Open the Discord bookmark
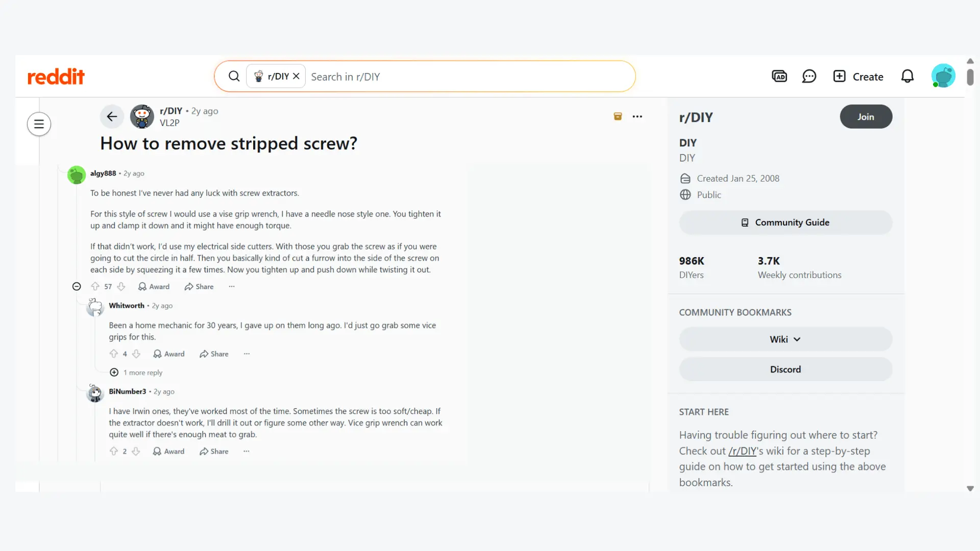Image resolution: width=980 pixels, height=551 pixels. coord(786,369)
